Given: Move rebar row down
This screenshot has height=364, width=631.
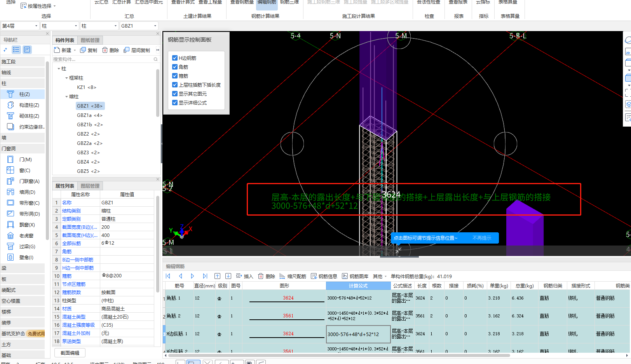Looking at the screenshot, I should point(228,276).
